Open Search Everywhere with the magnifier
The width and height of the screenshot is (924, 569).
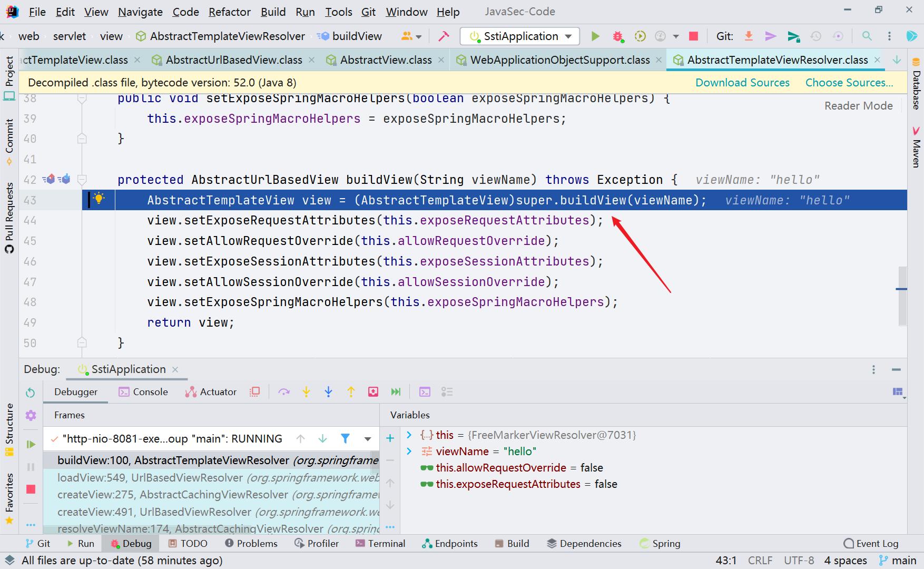867,36
